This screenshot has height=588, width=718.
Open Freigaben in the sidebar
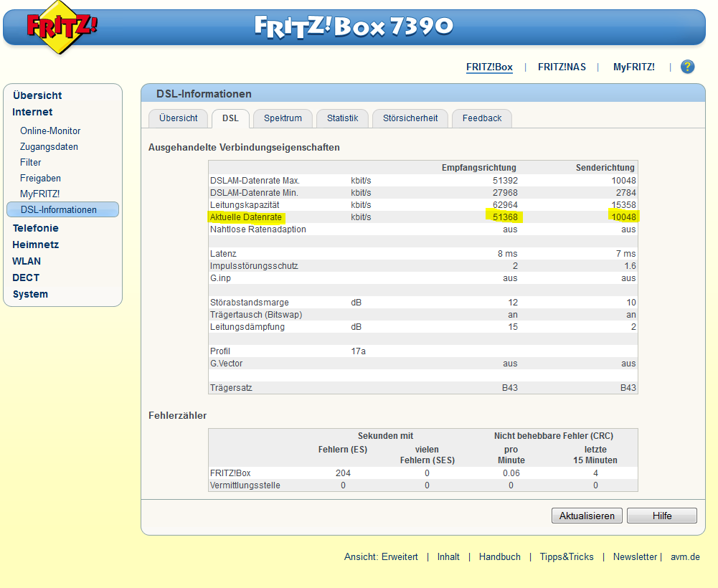click(x=40, y=178)
